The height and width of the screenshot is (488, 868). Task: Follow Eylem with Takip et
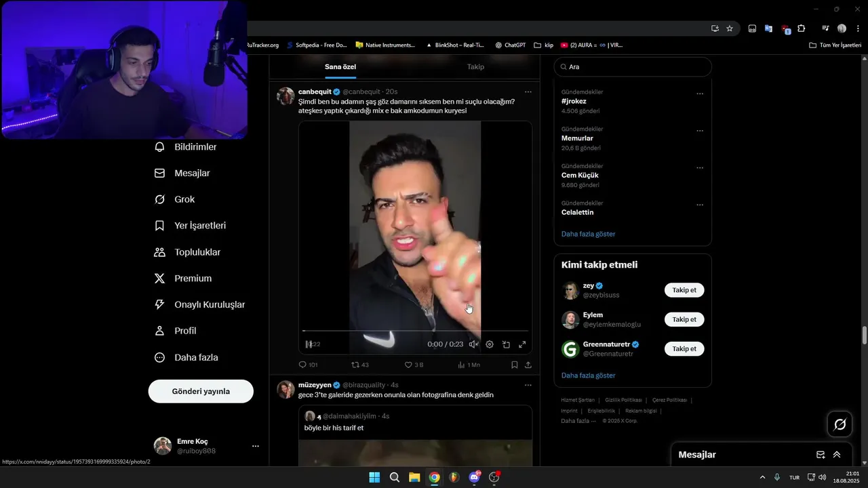684,319
